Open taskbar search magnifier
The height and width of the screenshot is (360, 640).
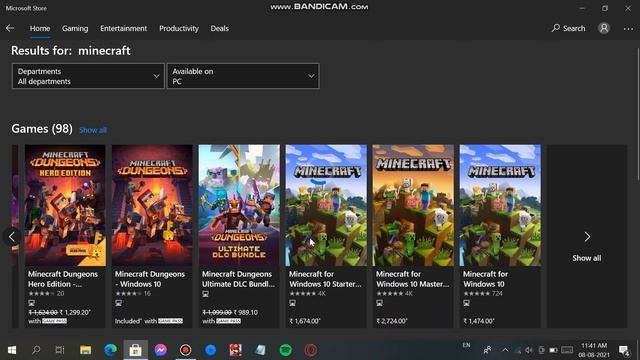[x=36, y=350]
